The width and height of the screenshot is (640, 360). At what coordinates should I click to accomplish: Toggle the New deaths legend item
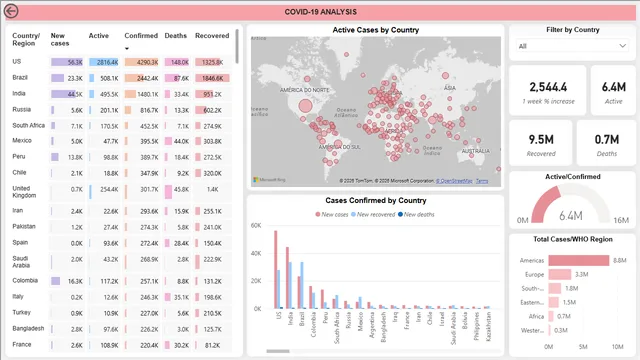tap(416, 214)
